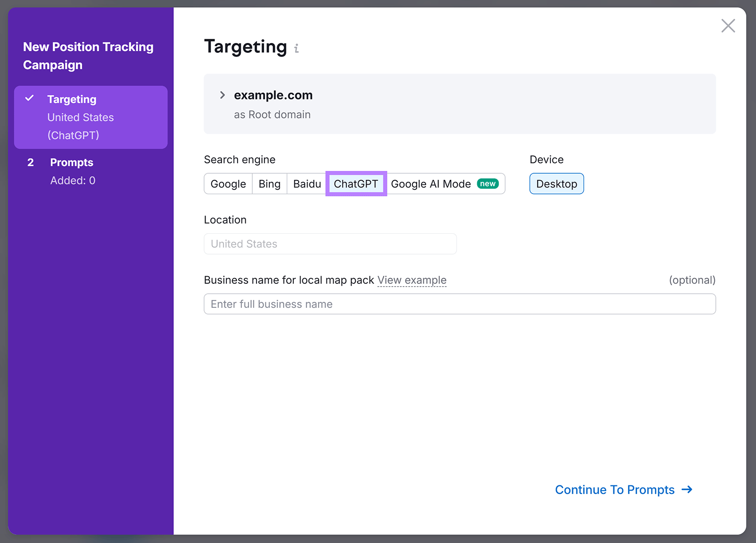This screenshot has width=756, height=543.
Task: Open the Targeting step in the sidebar
Action: (x=72, y=99)
